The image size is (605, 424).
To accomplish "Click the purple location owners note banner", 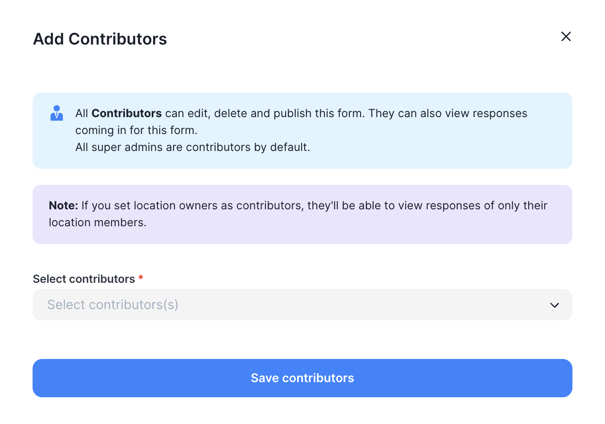I will coord(302,214).
